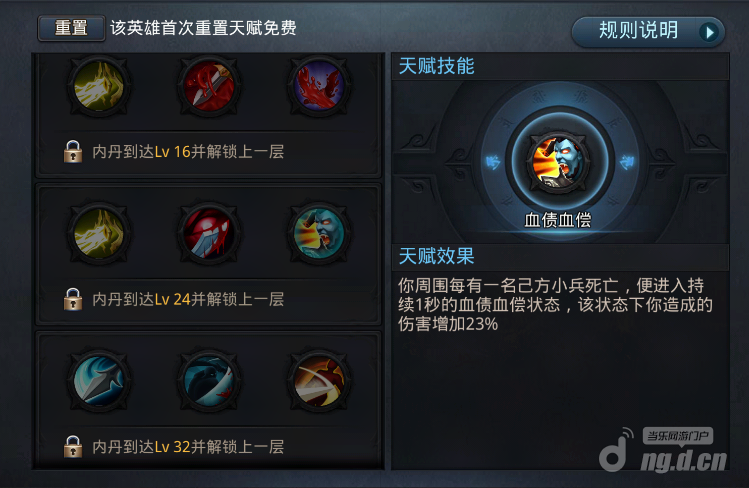Click the large 血债血偿 talent portrait
This screenshot has height=488, width=749.
(x=559, y=161)
